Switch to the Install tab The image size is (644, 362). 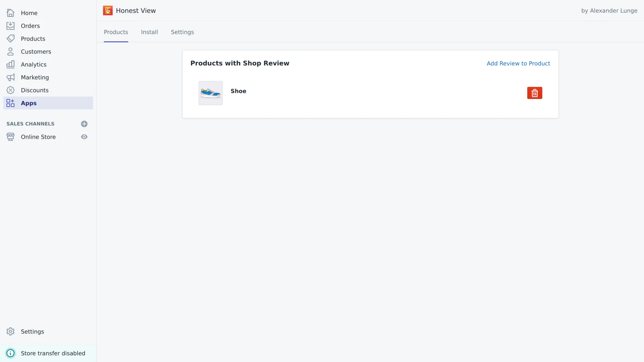tap(149, 32)
